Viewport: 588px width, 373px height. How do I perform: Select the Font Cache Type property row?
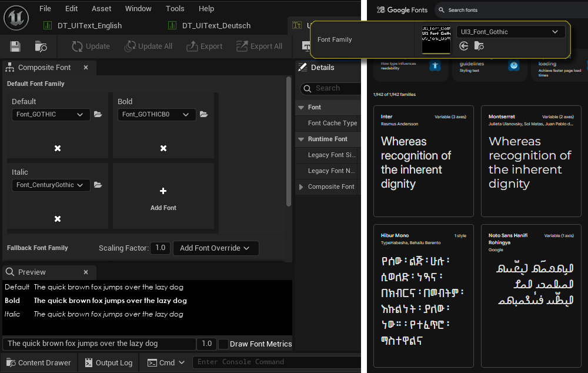tap(328, 123)
